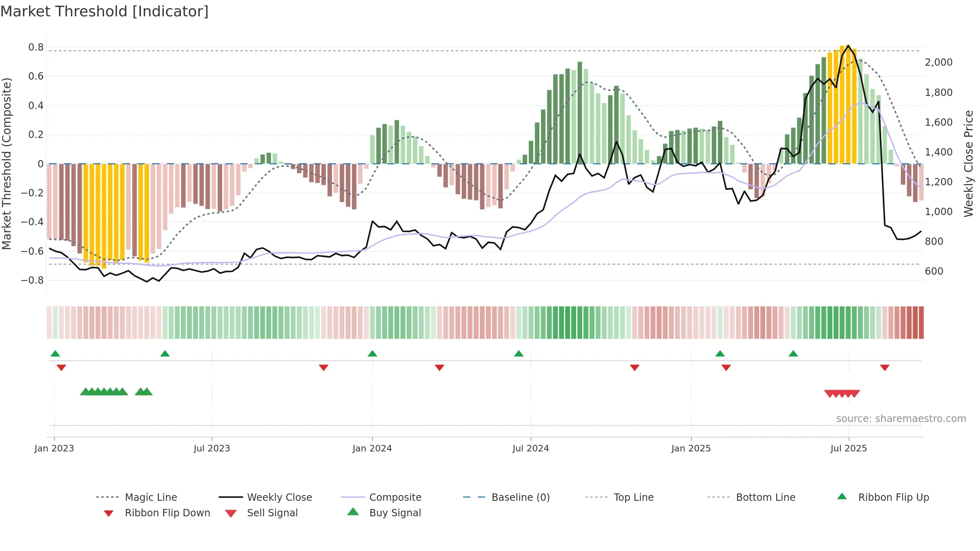Click the Market Threshold (Composite) axis title
The width and height of the screenshot is (980, 551).
7,163
